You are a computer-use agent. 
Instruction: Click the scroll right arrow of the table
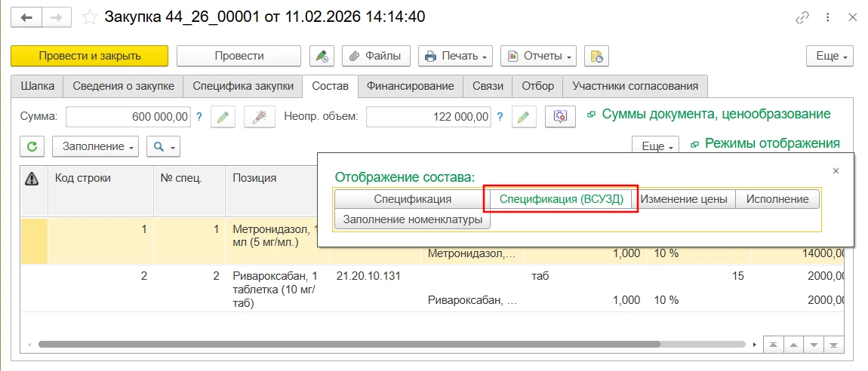(756, 344)
